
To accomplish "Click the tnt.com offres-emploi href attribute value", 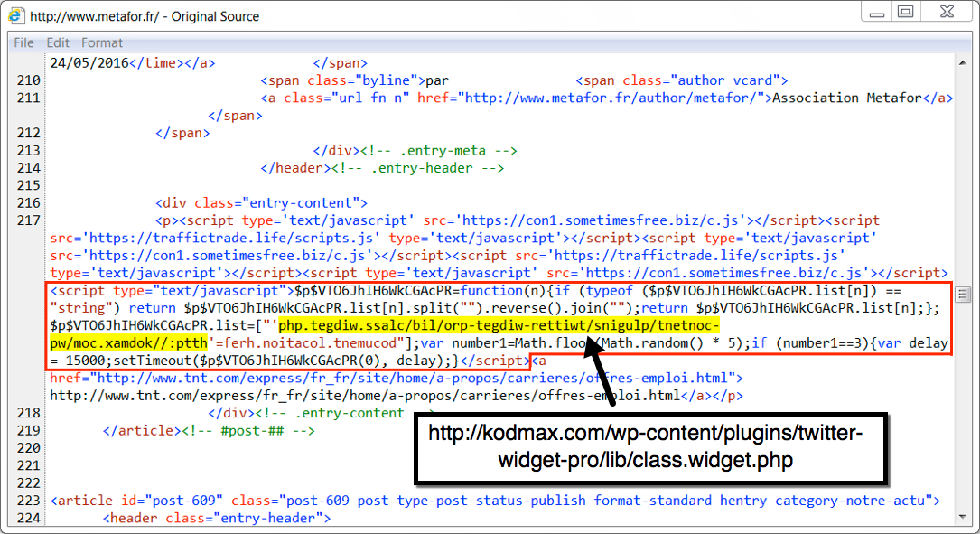I will point(413,379).
